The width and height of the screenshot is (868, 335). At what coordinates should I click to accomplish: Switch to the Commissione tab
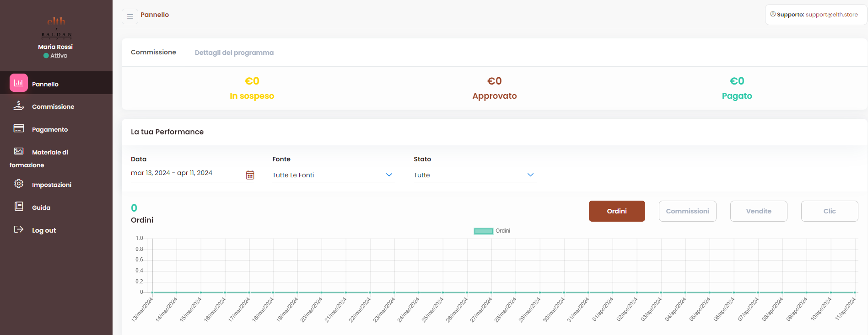click(x=153, y=52)
